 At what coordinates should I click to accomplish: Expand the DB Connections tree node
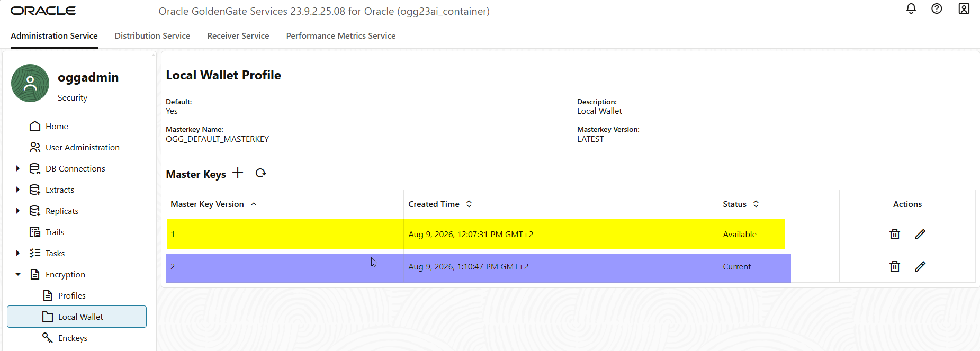point(18,168)
